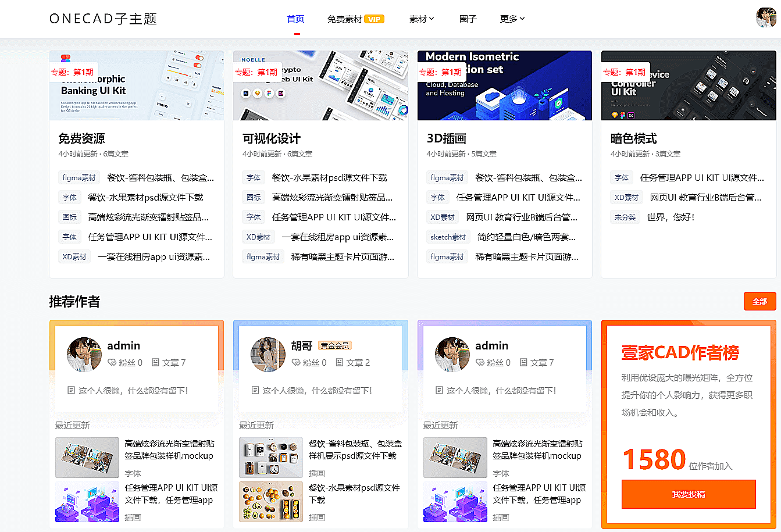The image size is (781, 532).
Task: Click the 推荐作者 section heading
Action: [74, 302]
